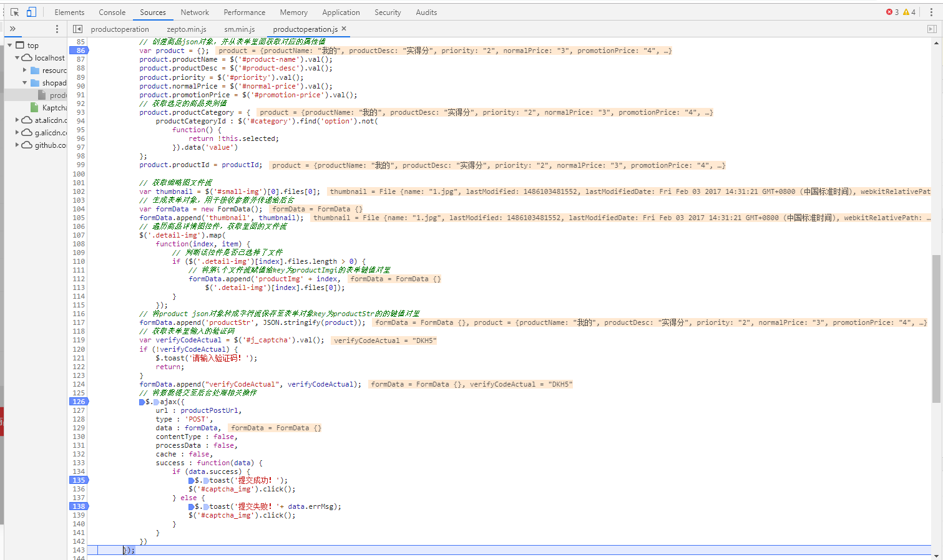Switch to the Elements panel

tap(69, 12)
